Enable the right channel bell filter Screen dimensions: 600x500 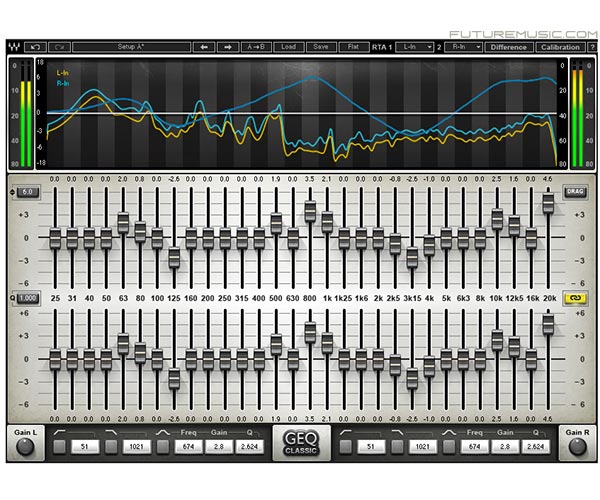449,446
